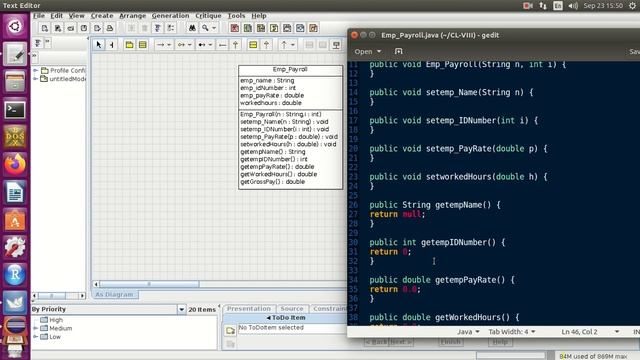This screenshot has width=640, height=360.
Task: Expand the Medium priority folder
Action: tap(36, 328)
